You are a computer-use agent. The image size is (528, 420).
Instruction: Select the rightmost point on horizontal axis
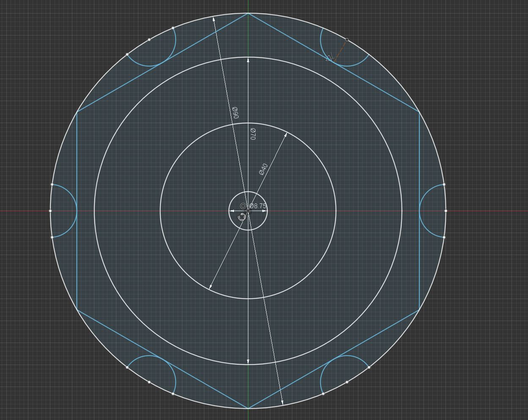(x=446, y=211)
